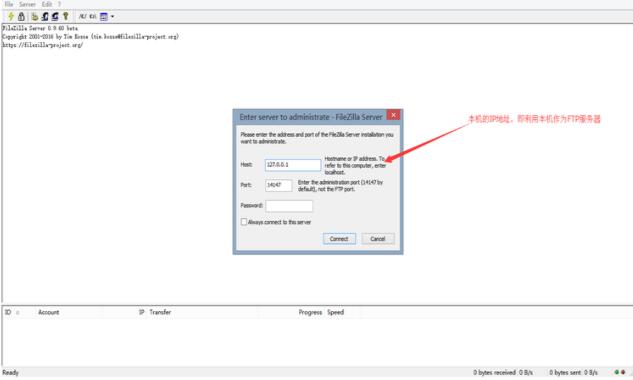Click the Host input field showing 127.0.0.1

(x=293, y=165)
